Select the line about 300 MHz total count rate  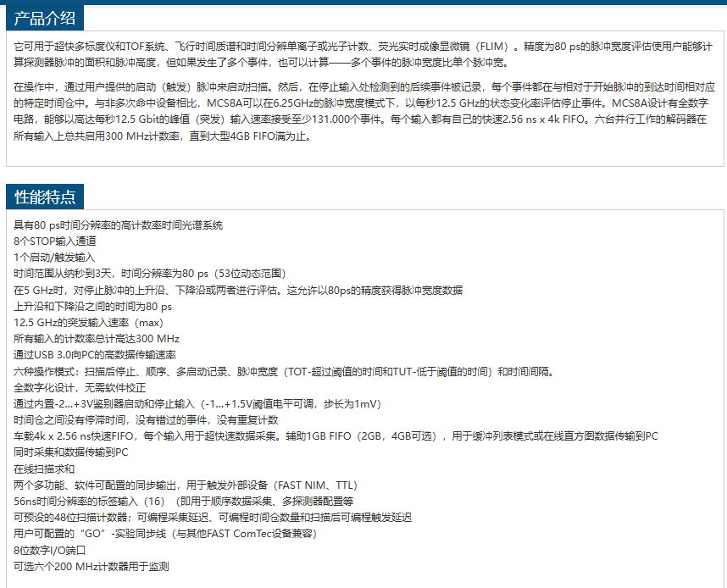click(x=97, y=339)
